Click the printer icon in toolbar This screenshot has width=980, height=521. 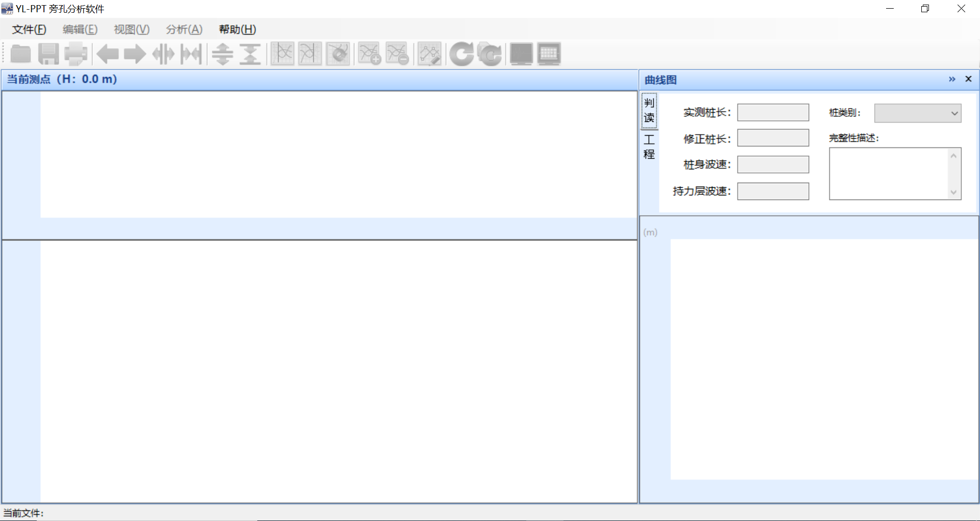(x=76, y=54)
